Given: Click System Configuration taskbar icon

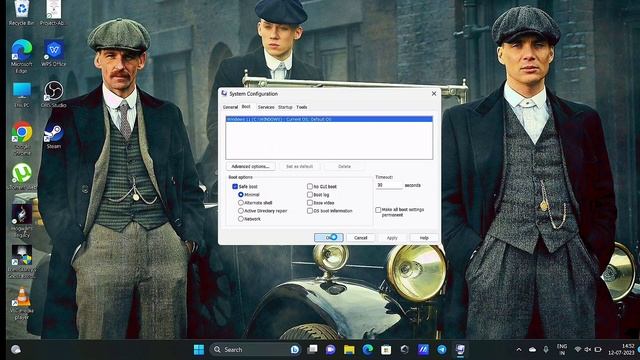Looking at the screenshot, I should click(x=460, y=349).
